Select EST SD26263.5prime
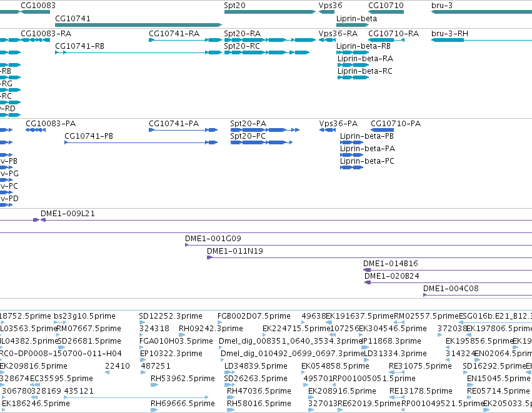Image resolution: width=532 pixels, height=413 pixels. (256, 379)
